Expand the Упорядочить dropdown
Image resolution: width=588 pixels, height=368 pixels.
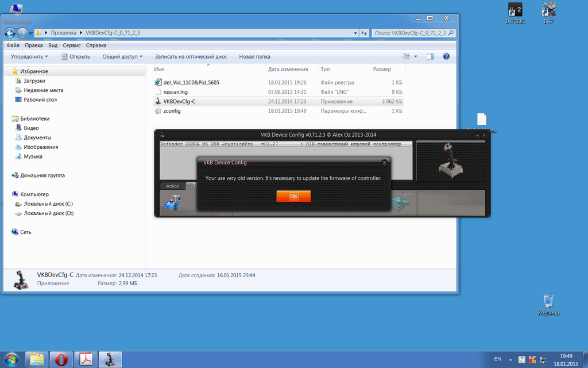[29, 56]
